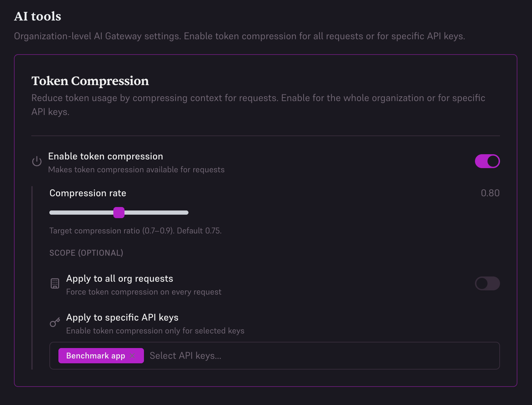Viewport: 532px width, 405px height.
Task: Click the 0.80 compression rate value
Action: (490, 193)
